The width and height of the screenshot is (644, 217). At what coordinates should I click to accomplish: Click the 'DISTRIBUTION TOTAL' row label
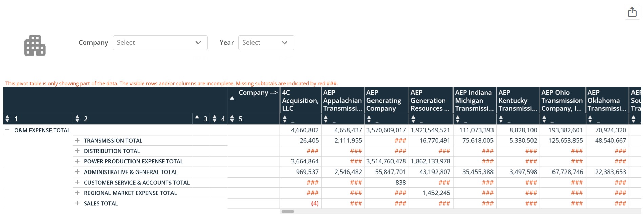click(112, 151)
